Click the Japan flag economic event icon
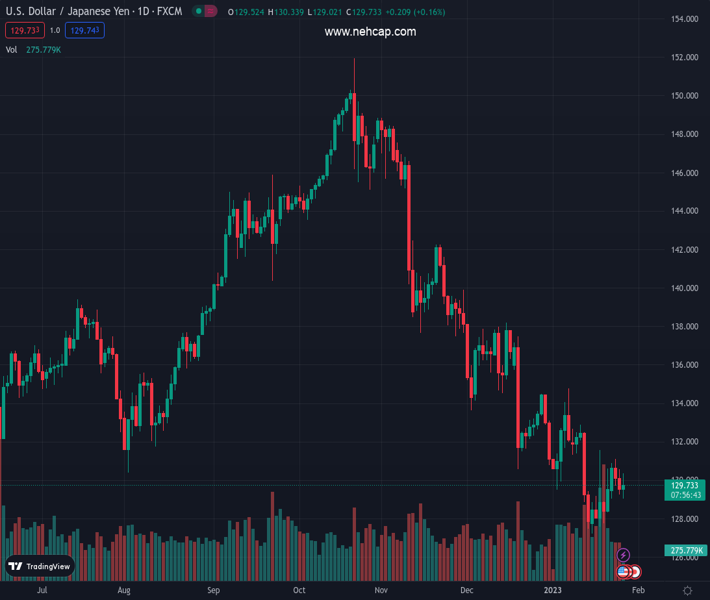The width and height of the screenshot is (710, 600). [634, 572]
